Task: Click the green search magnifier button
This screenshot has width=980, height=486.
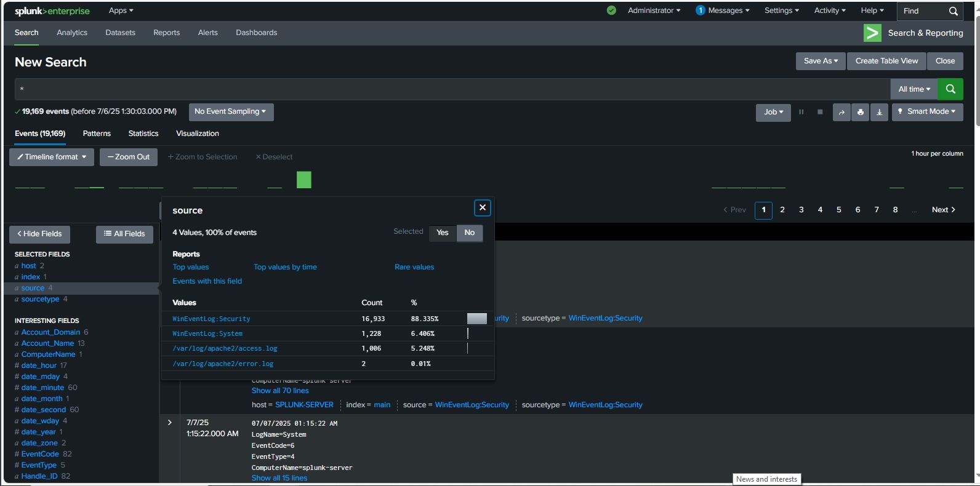Action: [950, 89]
